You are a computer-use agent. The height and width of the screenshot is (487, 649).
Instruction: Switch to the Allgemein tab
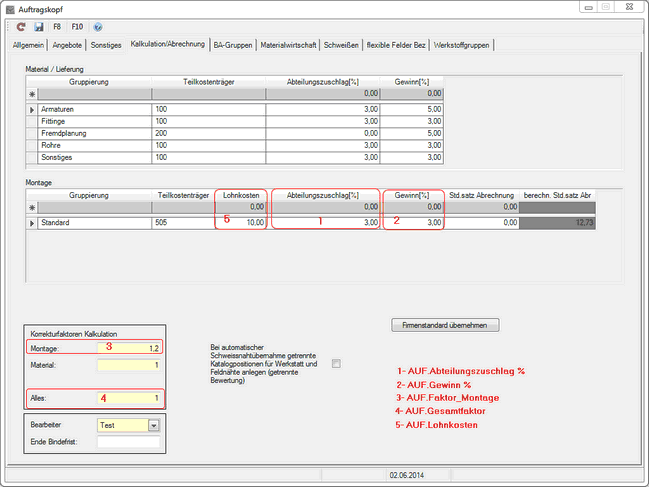tap(28, 45)
